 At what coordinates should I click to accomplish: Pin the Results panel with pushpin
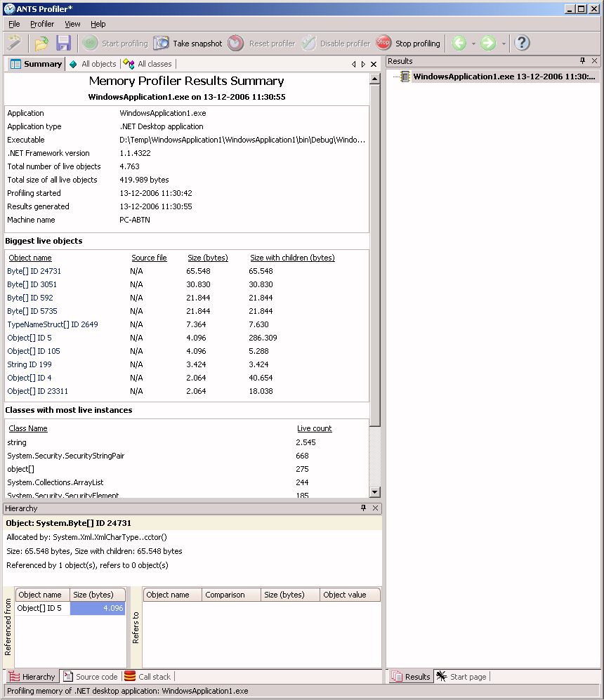point(582,61)
